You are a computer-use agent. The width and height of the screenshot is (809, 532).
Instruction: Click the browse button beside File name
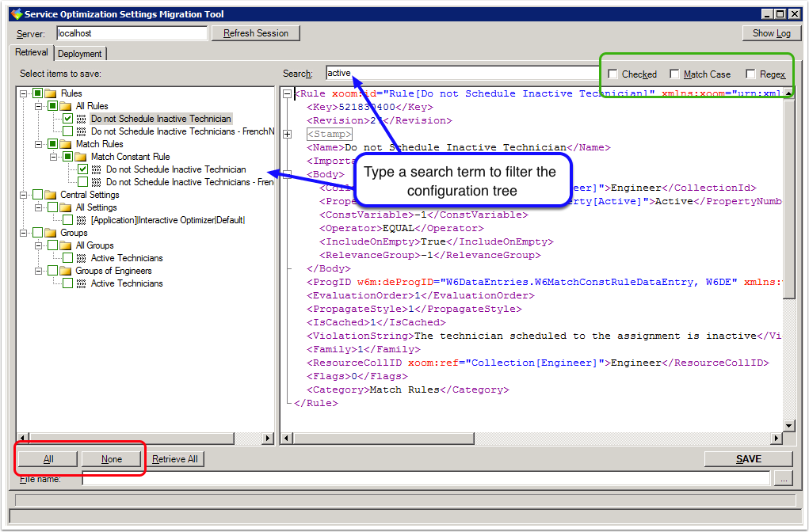(x=783, y=479)
